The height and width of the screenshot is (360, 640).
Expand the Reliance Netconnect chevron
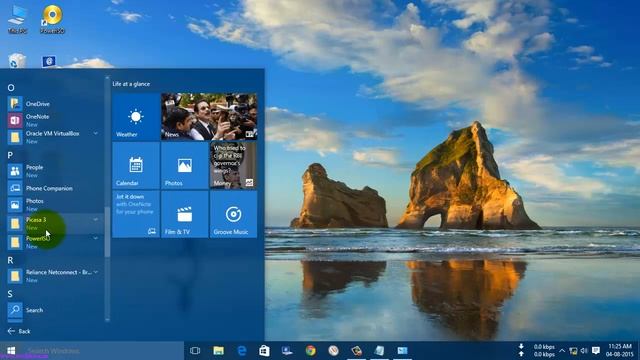point(96,272)
